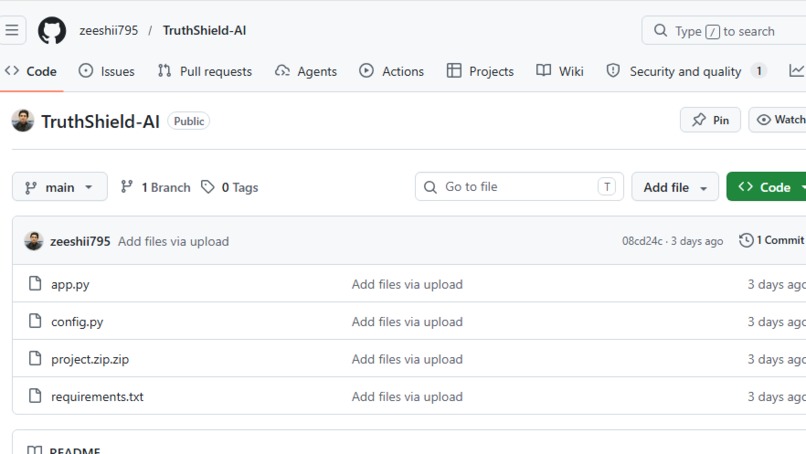
Task: Open the app.py file
Action: pos(70,284)
